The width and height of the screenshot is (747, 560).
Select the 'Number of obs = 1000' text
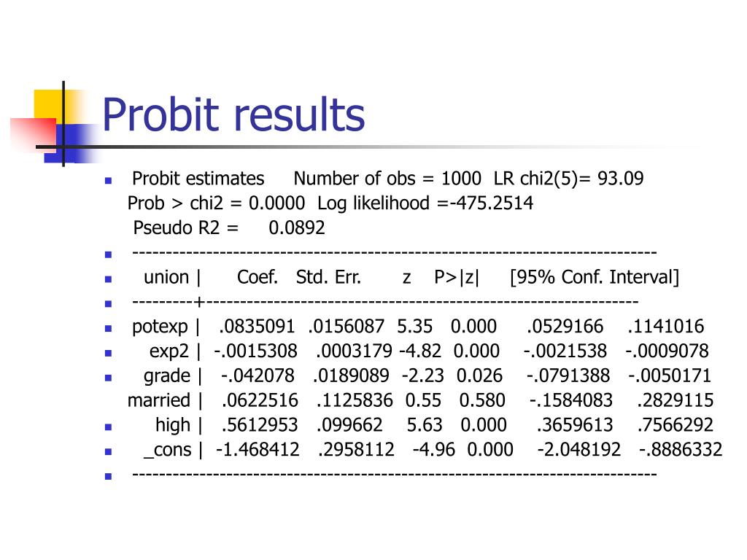(387, 179)
